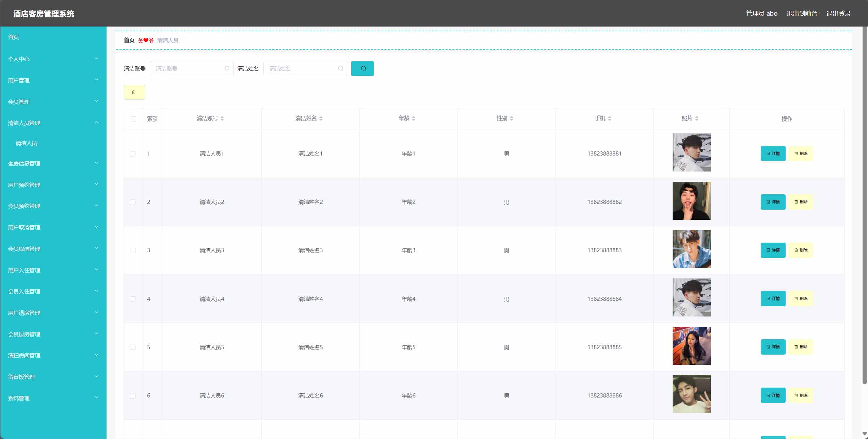This screenshot has height=439, width=868.
Task: Click 管理员 abo in the header
Action: [762, 14]
